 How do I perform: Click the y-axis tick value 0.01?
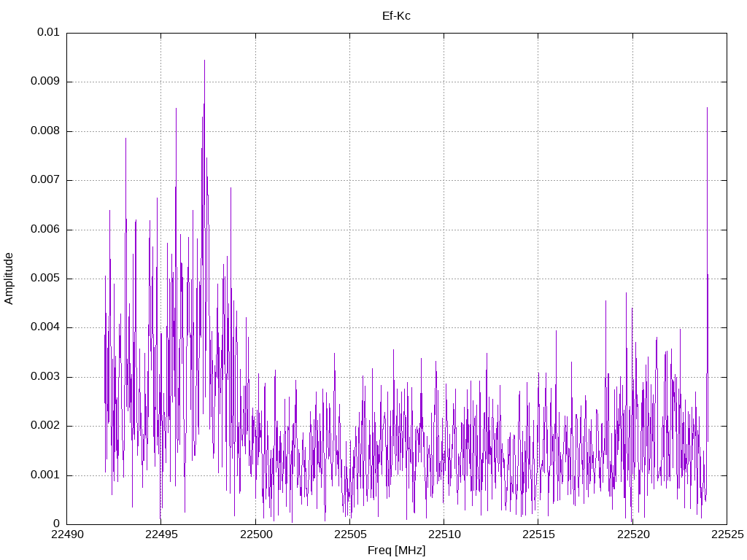coord(48,32)
